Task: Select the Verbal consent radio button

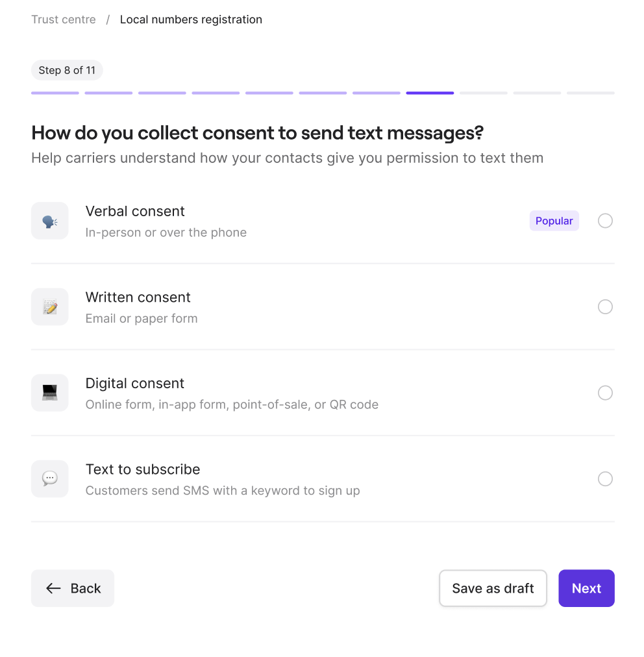Action: tap(605, 220)
